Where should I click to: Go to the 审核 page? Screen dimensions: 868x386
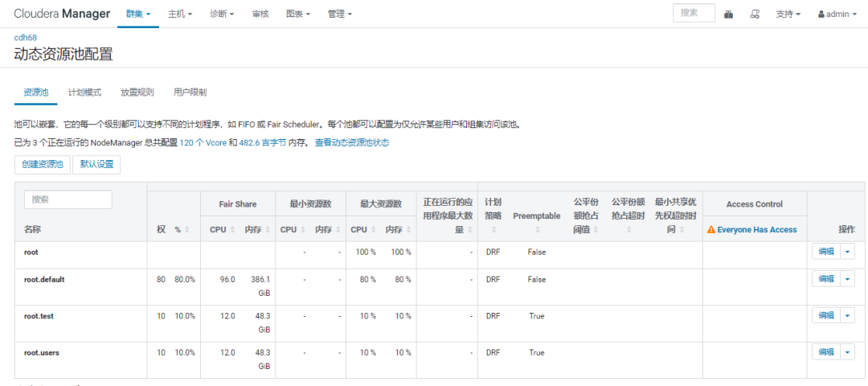(260, 14)
